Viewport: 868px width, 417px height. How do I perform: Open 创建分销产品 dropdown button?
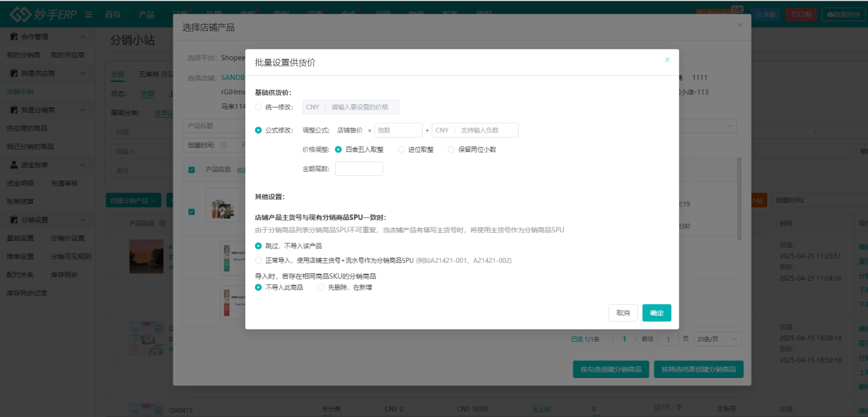tap(134, 200)
